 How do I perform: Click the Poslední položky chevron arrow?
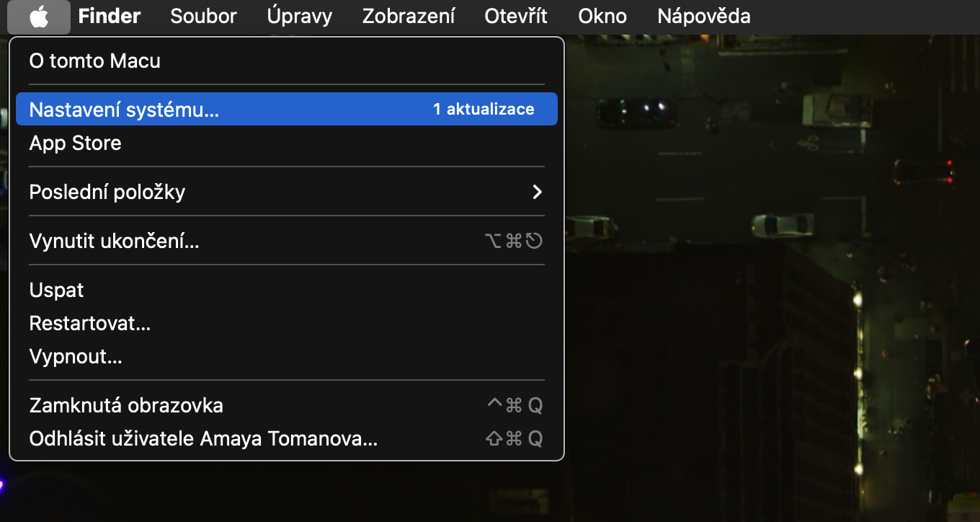536,192
